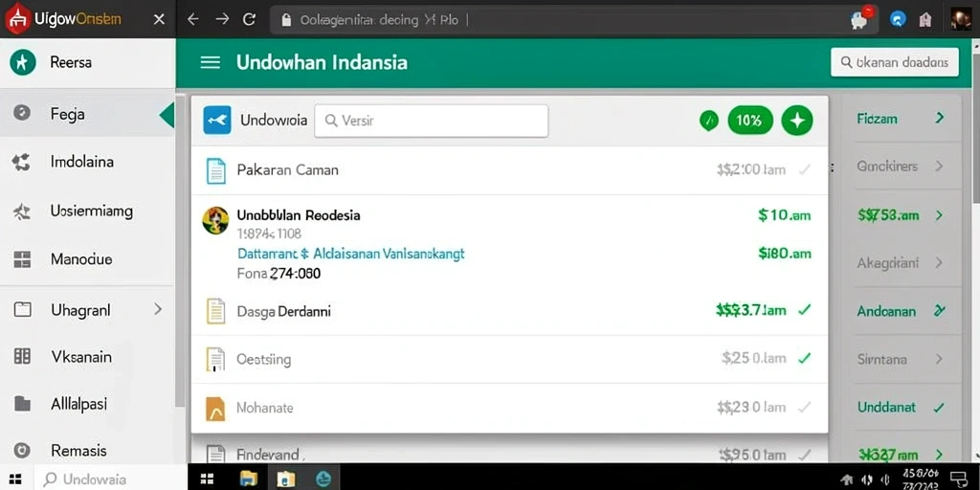Click the 10% green pill button
This screenshot has height=490, width=980.
coord(750,120)
